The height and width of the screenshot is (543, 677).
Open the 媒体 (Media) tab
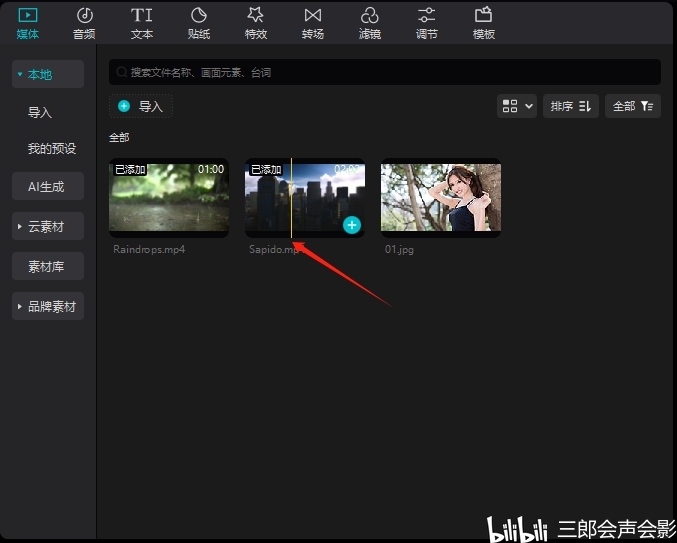click(x=28, y=23)
